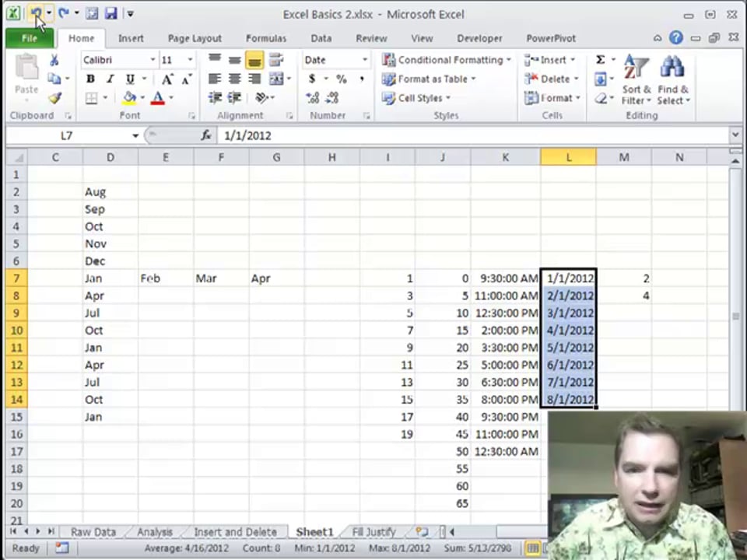Open Sort & Filter menu
The height and width of the screenshot is (560, 747).
pos(637,79)
